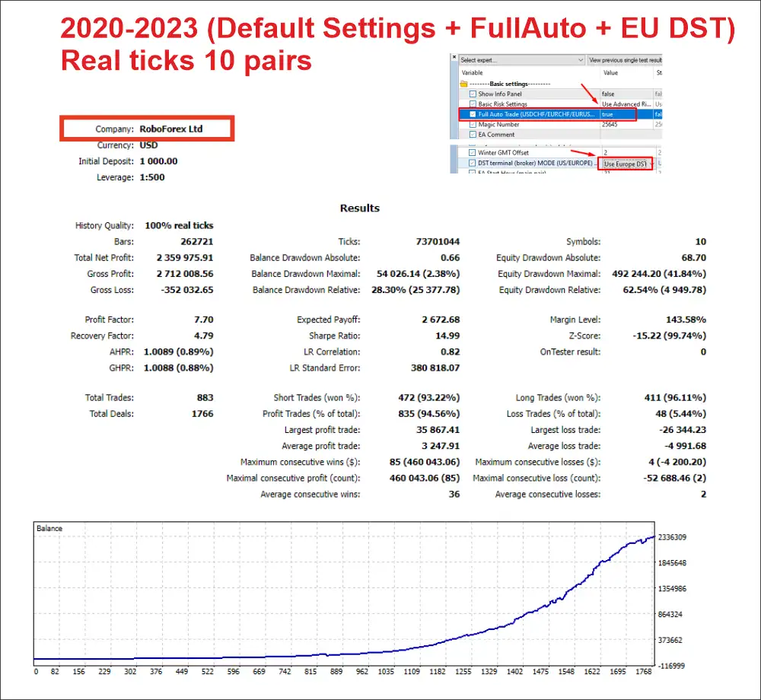Toggle the DST terminal MODE checkbox
The height and width of the screenshot is (700, 761).
point(472,164)
